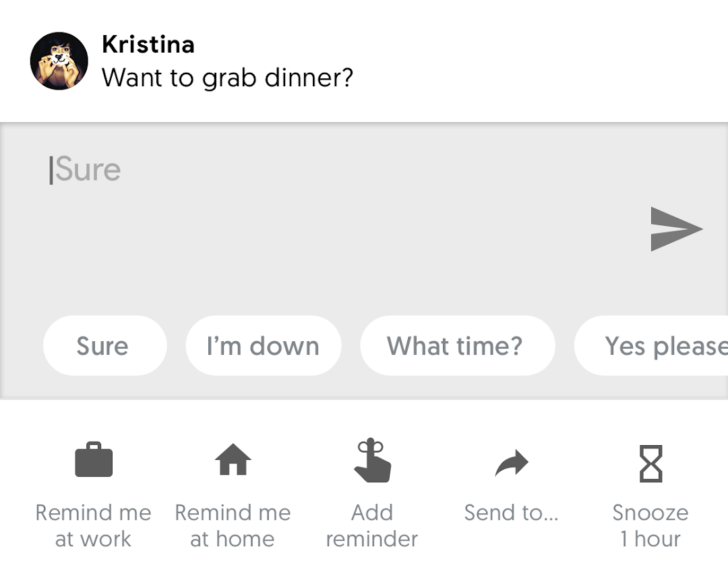Click the house home reminder icon
The image size is (728, 584).
click(x=232, y=461)
